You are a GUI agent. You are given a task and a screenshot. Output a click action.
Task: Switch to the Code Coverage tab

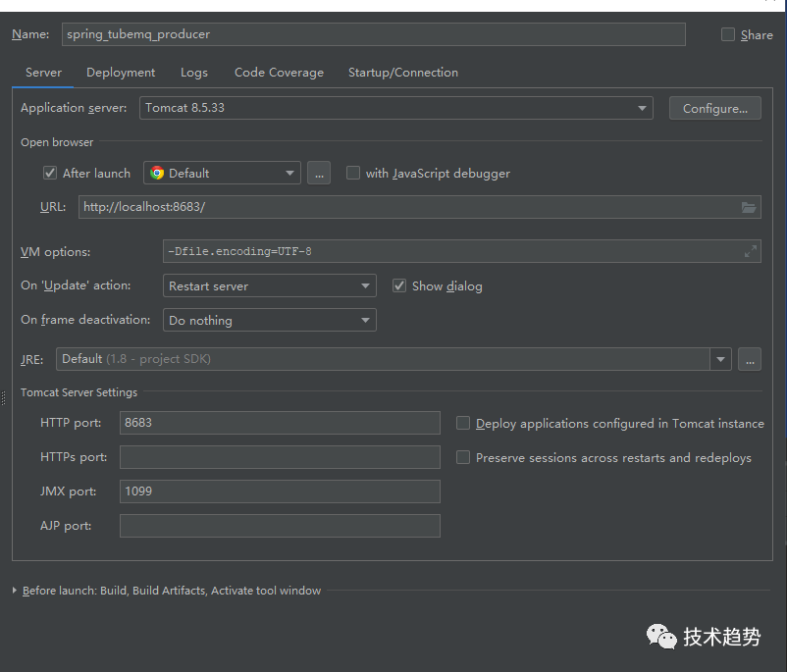click(x=279, y=73)
